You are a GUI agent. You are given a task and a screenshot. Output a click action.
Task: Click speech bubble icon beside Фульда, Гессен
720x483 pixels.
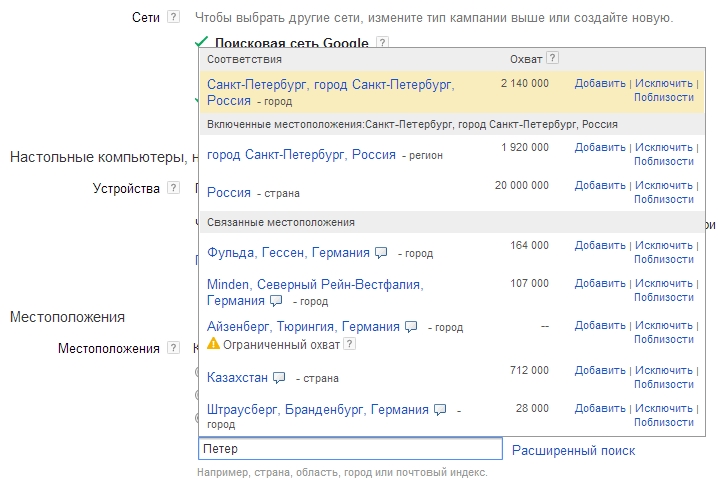[x=381, y=253]
